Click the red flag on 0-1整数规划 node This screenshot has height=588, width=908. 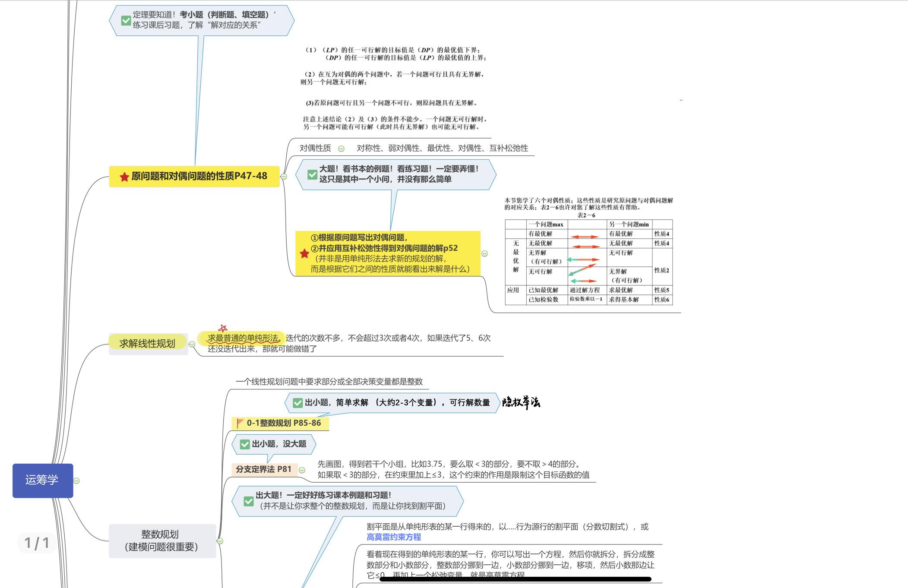[240, 424]
